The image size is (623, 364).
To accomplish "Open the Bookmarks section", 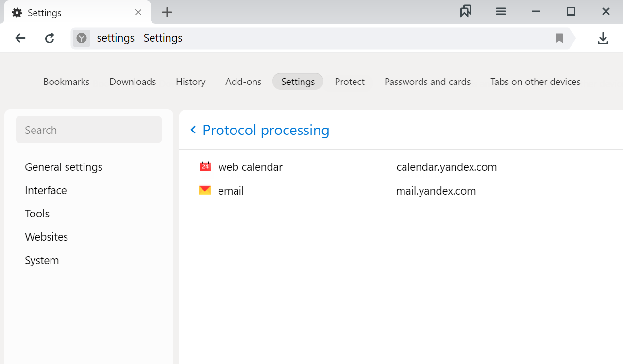I will click(x=67, y=82).
